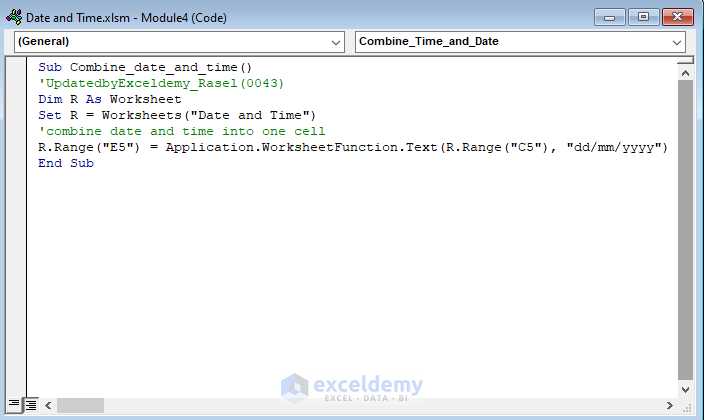Click the 'Set R = Worksheets' line

point(177,115)
